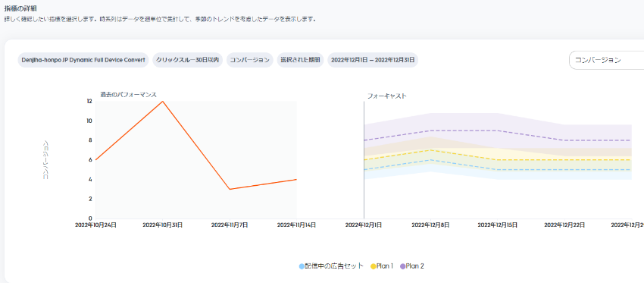Click the purple Plan 2 legend dot
This screenshot has width=644, height=283.
click(403, 266)
